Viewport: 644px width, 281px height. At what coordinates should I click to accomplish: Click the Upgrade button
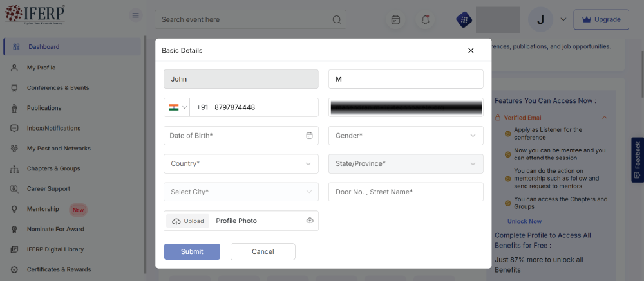point(601,19)
